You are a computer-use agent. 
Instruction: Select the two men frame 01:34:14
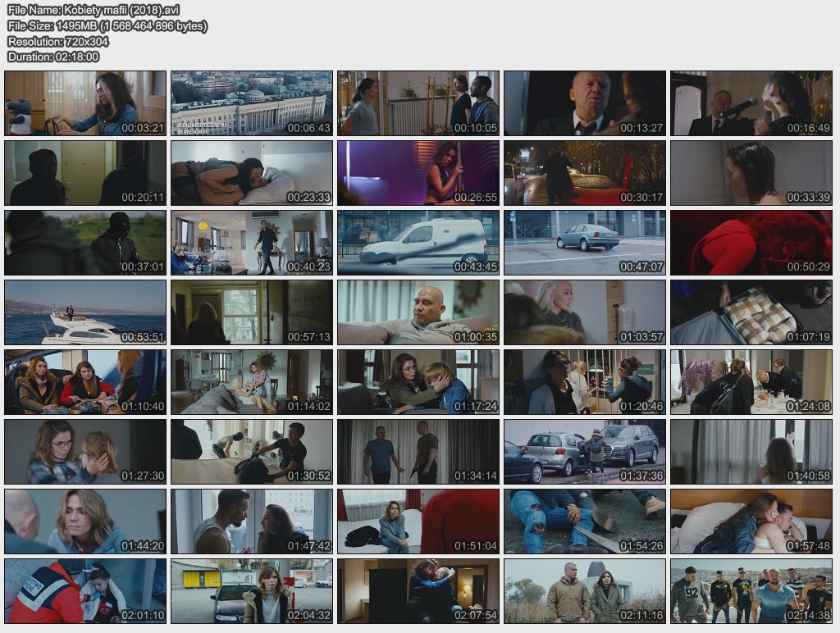click(418, 452)
